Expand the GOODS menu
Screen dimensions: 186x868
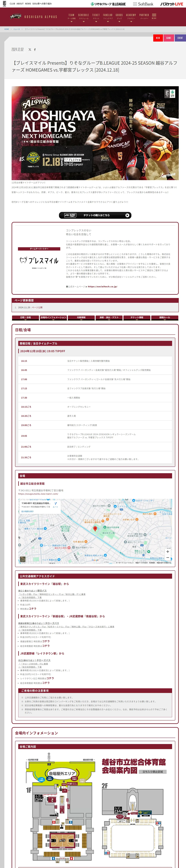(x=119, y=18)
